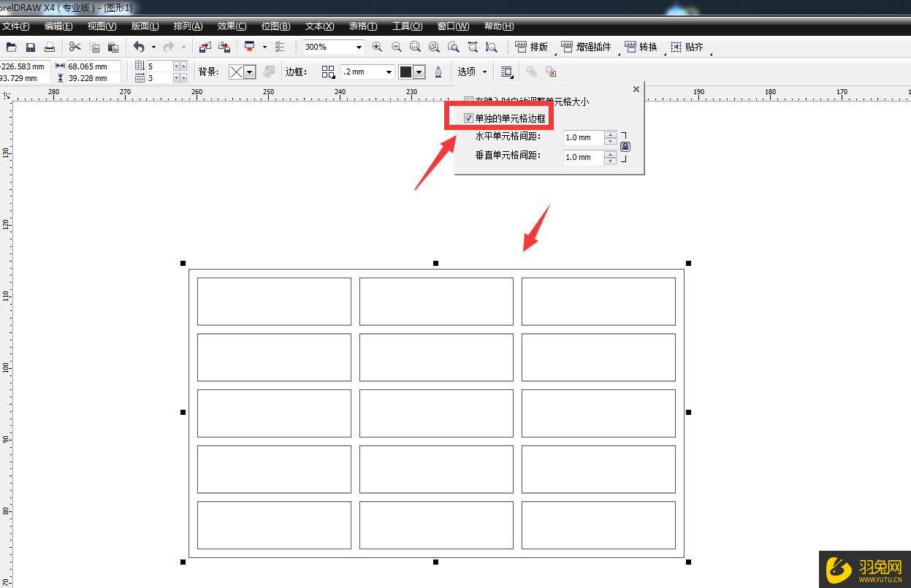Click the Undo arrow icon
The image size is (911, 588).
pyautogui.click(x=139, y=47)
